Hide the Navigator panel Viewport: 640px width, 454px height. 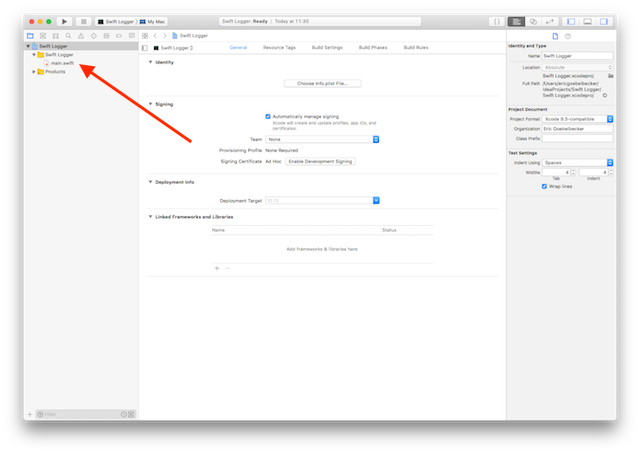[x=571, y=20]
